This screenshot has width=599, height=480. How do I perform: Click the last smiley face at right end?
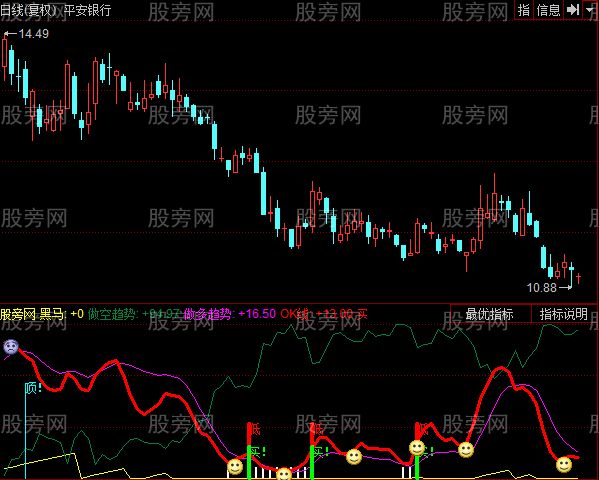coord(564,465)
